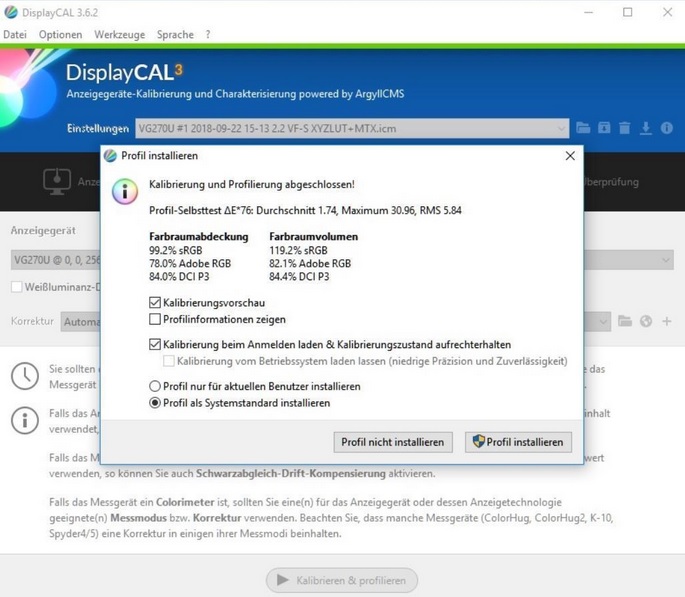Click the 82.1% Adobe RGB volume value
The image size is (685, 597).
tap(310, 263)
